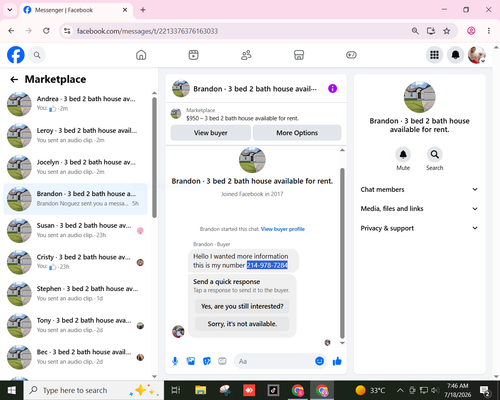
Task: Click the chat messages scrollbar
Action: [x=342, y=253]
